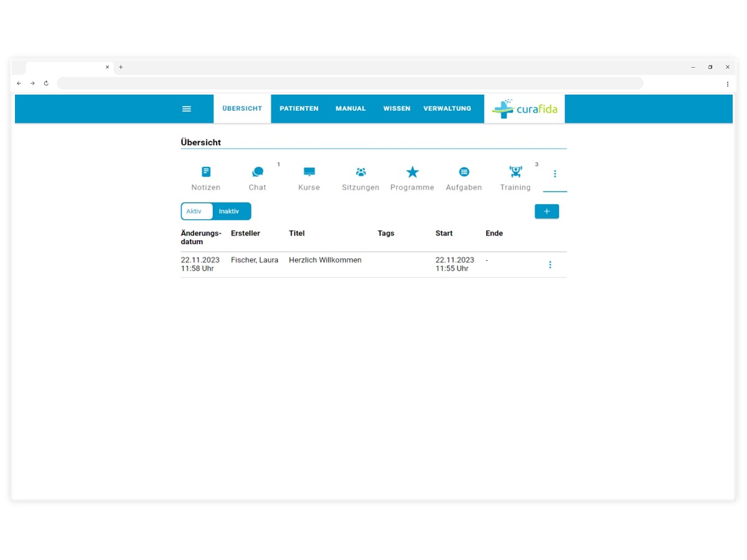The height and width of the screenshot is (560, 747).
Task: Click the curafida logo
Action: click(x=524, y=109)
